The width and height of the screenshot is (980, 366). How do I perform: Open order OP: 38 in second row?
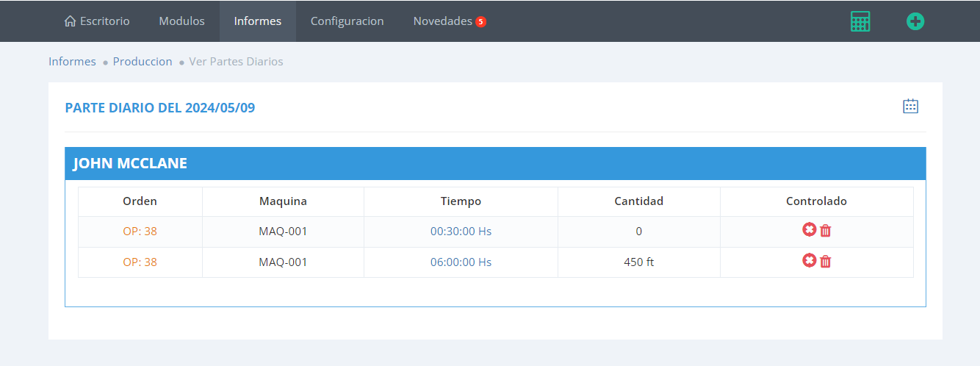click(x=140, y=262)
